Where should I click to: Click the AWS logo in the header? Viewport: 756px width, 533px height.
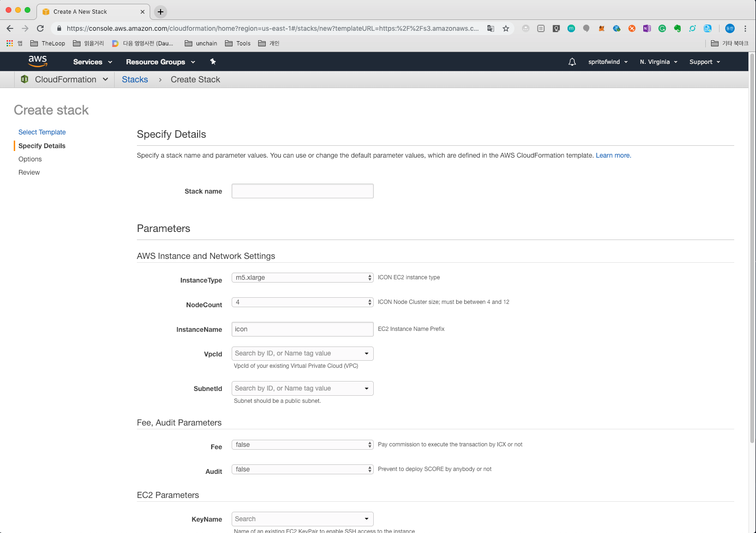point(37,61)
